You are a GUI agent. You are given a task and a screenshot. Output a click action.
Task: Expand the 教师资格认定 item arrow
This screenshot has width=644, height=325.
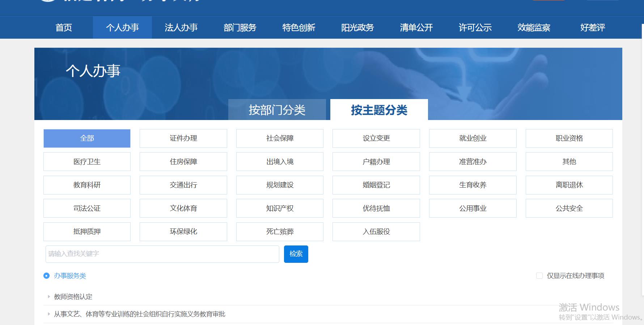(x=49, y=296)
